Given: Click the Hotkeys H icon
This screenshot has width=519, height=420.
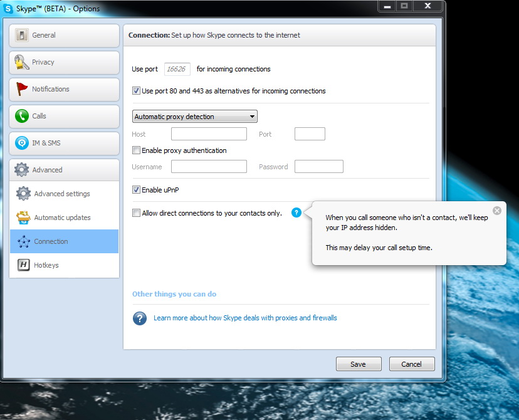Looking at the screenshot, I should [x=23, y=265].
